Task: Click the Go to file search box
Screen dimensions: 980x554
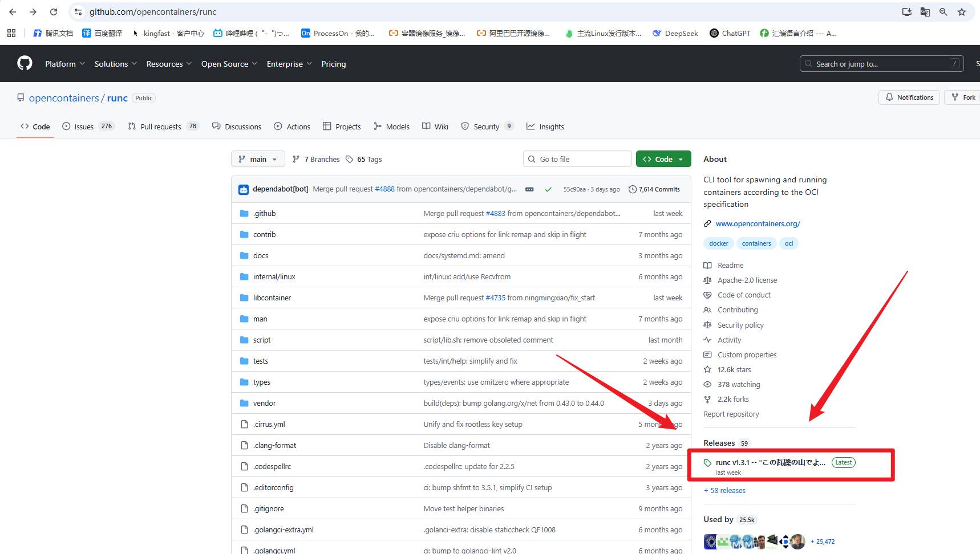Action: (577, 159)
